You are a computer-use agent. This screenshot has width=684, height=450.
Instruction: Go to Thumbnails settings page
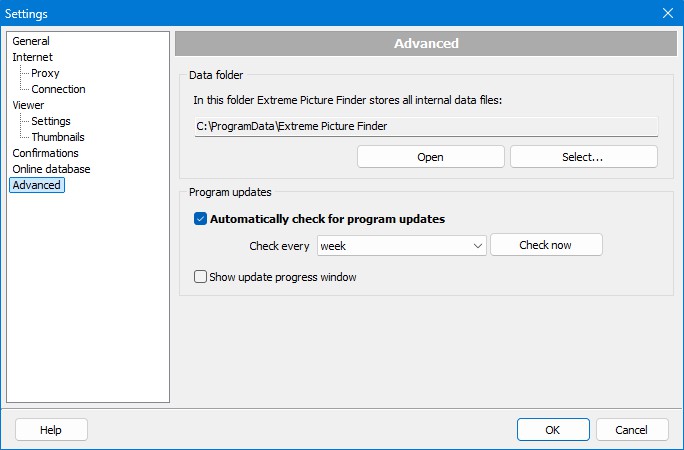(58, 137)
